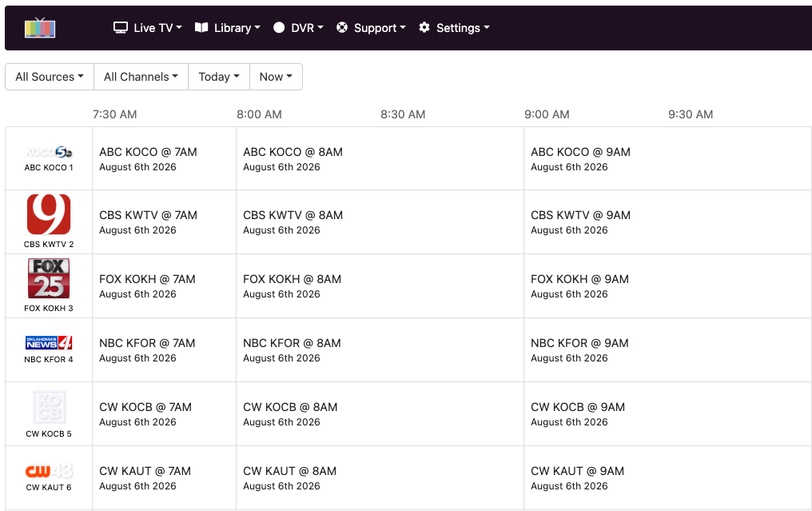Select the CBS KWTV @ 9AM program
Image resolution: width=812 pixels, height=511 pixels.
(668, 222)
